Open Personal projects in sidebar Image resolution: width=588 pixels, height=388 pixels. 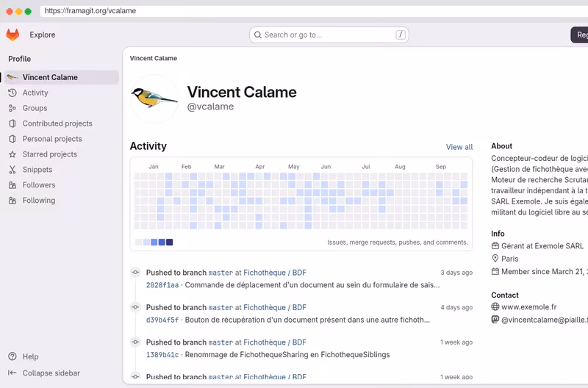point(62,139)
